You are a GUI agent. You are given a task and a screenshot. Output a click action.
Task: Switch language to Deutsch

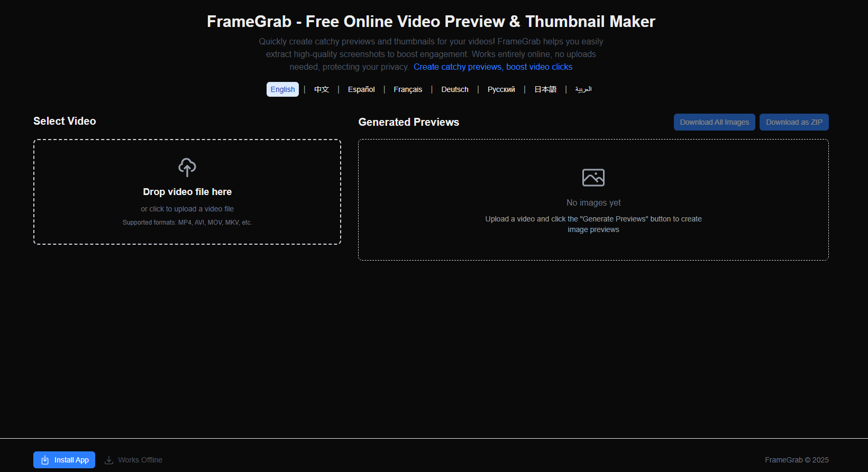coord(455,89)
